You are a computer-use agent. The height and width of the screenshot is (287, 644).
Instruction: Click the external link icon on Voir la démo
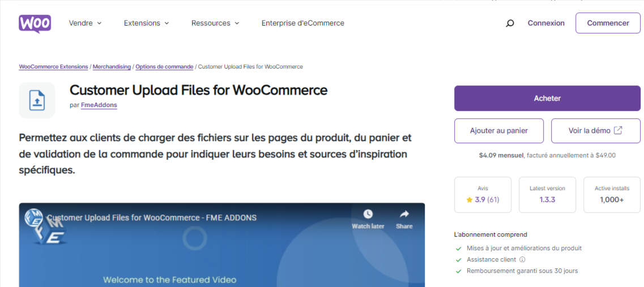click(x=618, y=131)
